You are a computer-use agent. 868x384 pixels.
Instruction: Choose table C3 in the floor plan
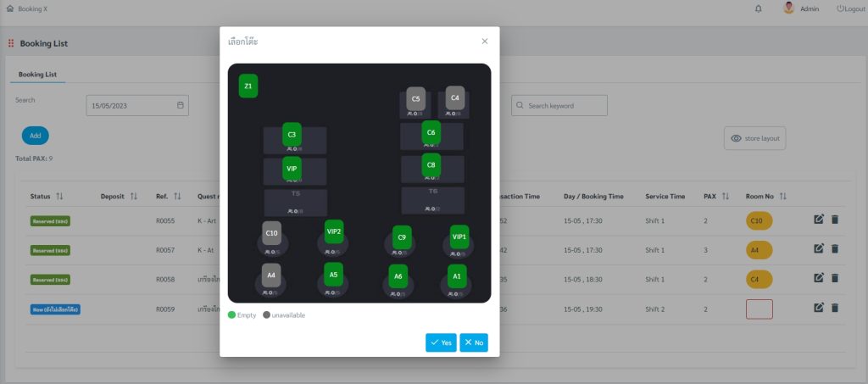tap(292, 135)
